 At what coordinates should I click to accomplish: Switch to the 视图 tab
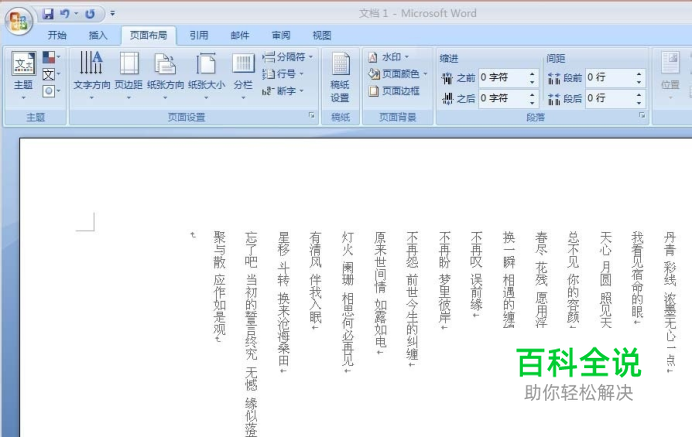click(x=322, y=35)
